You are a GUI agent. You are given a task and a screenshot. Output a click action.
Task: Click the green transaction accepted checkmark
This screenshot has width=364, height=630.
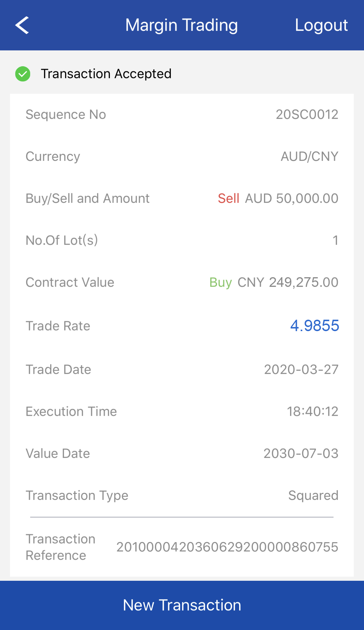coord(23,74)
